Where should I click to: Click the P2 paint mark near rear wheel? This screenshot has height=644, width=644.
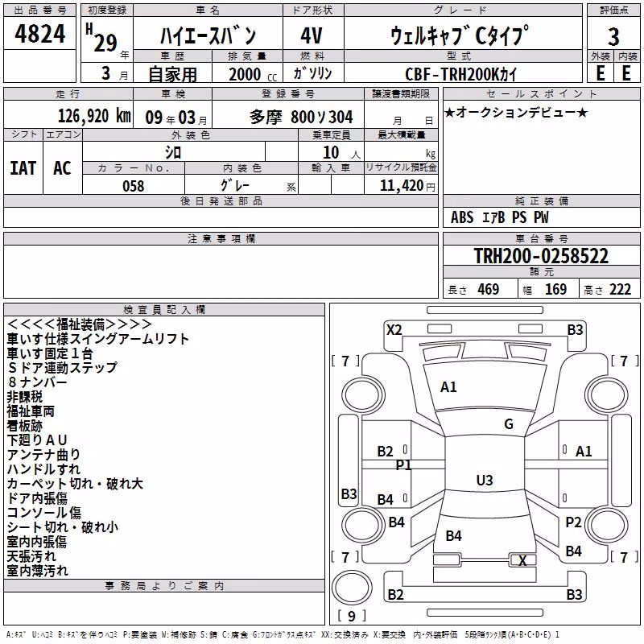[573, 522]
